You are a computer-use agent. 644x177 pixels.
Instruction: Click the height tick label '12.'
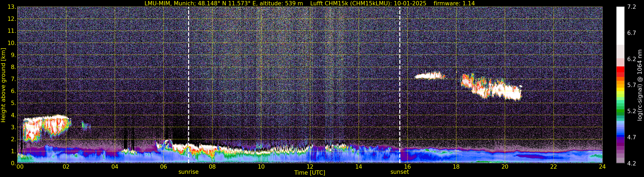(12, 19)
